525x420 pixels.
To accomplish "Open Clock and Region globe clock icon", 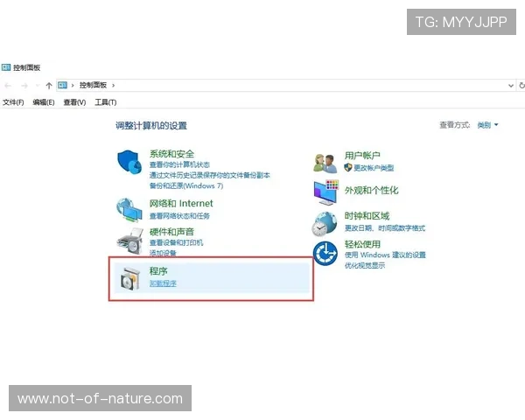I will tap(324, 224).
